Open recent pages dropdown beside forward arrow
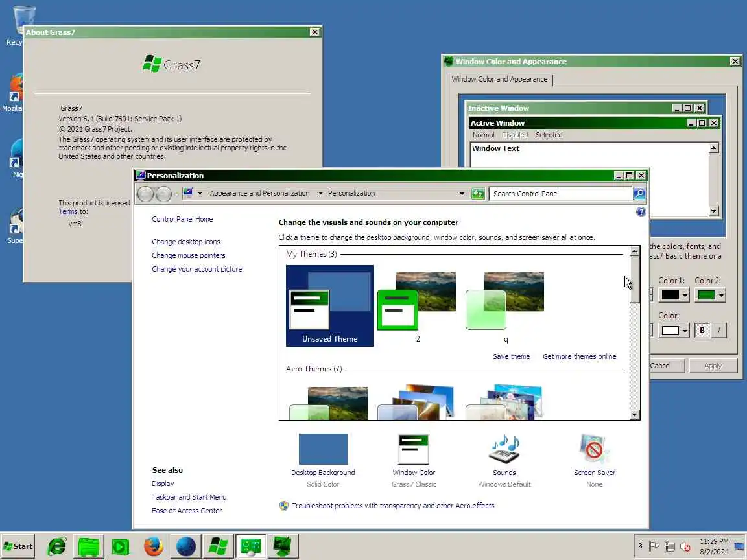This screenshot has height=560, width=747. pos(176,194)
